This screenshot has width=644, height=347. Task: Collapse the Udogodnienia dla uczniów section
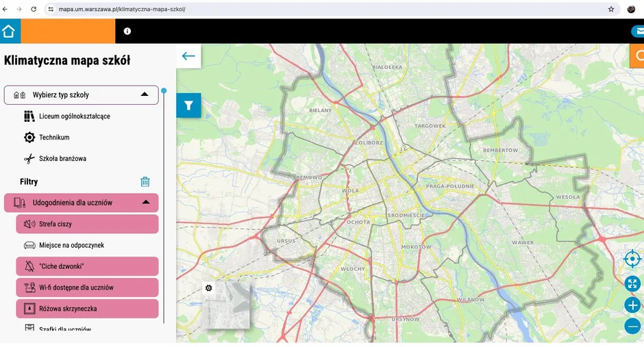[145, 203]
